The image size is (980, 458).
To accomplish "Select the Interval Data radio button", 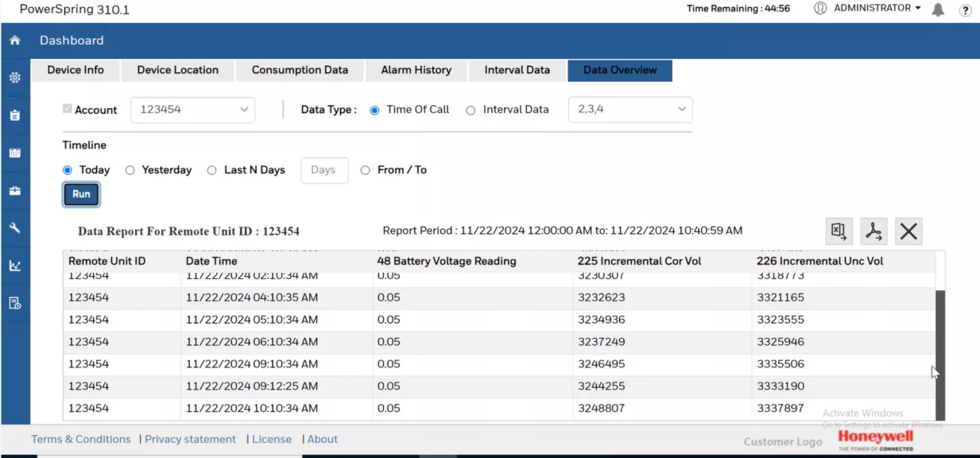I will [x=471, y=111].
